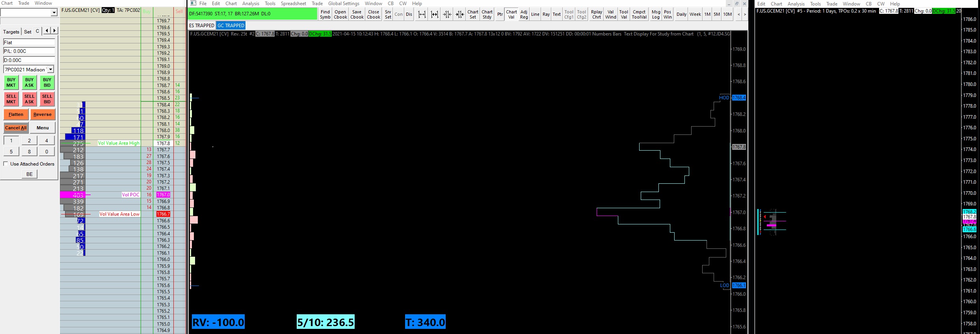Viewport: 980px width, 334px height.
Task: Toggle the Tool Val window
Action: coord(623,15)
